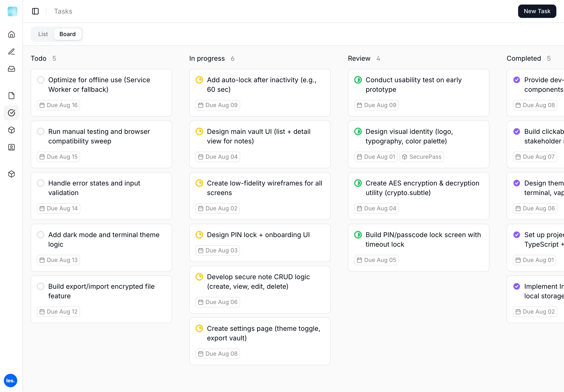Toggle the sidebar panel icon
The height and width of the screenshot is (392, 564).
tap(35, 11)
